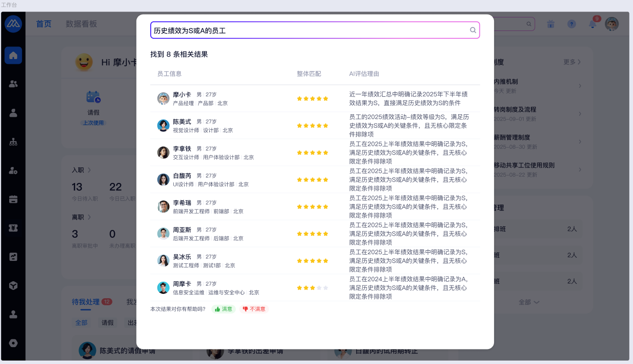Open the 转岗制度及流程 chevron arrow
This screenshot has width=633, height=364.
[580, 114]
